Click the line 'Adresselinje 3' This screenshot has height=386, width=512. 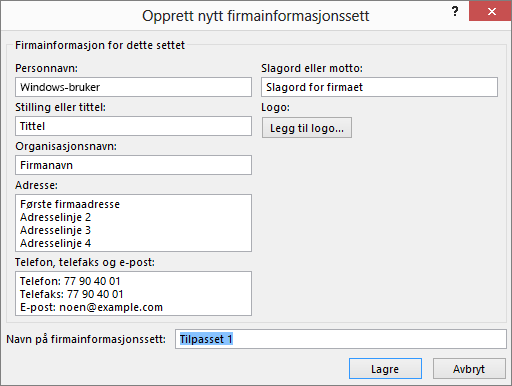55,230
